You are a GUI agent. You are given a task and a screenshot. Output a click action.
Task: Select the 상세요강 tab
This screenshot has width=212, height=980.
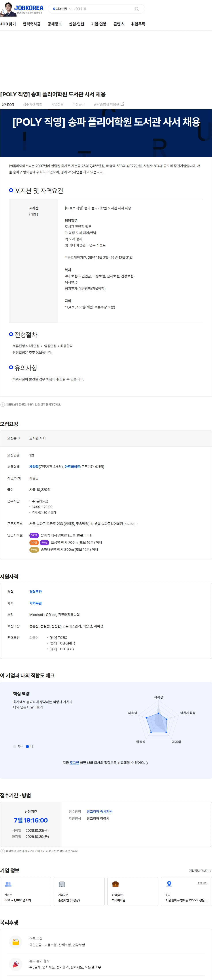click(x=8, y=104)
